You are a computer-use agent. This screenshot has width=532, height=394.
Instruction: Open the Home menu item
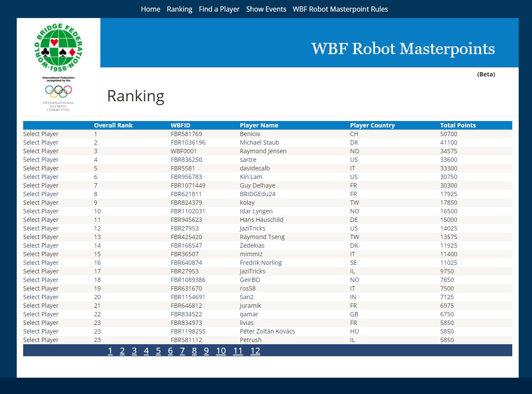(x=151, y=9)
